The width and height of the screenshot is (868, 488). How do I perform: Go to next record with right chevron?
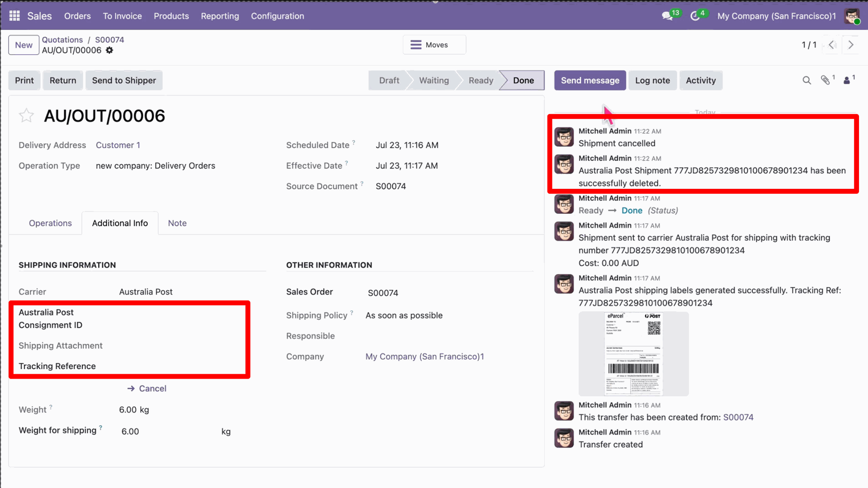tap(850, 45)
